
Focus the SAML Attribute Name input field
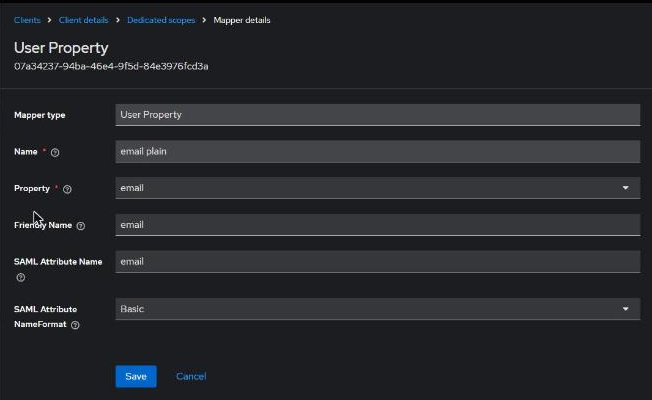[x=378, y=262]
